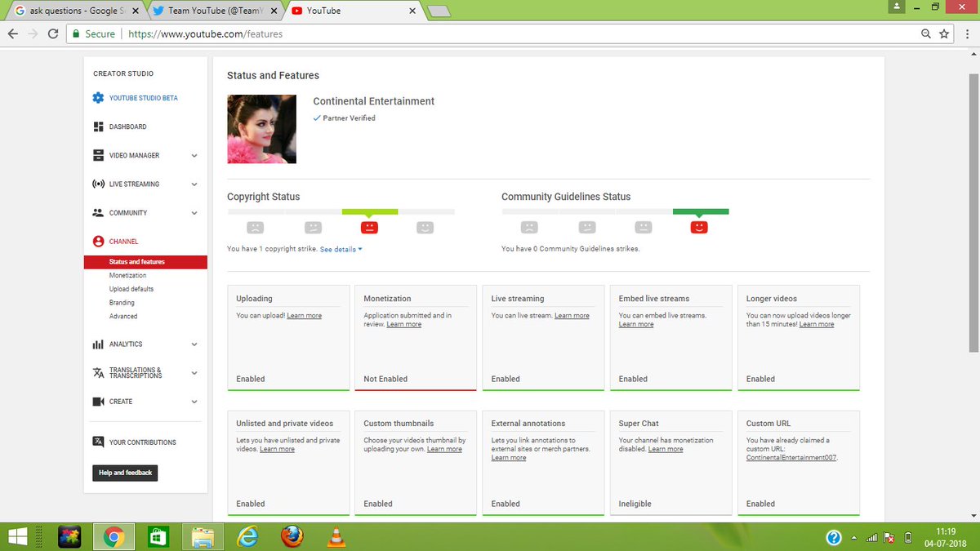This screenshot has height=551, width=980.
Task: Bookmark this page with the star icon
Action: (x=945, y=34)
